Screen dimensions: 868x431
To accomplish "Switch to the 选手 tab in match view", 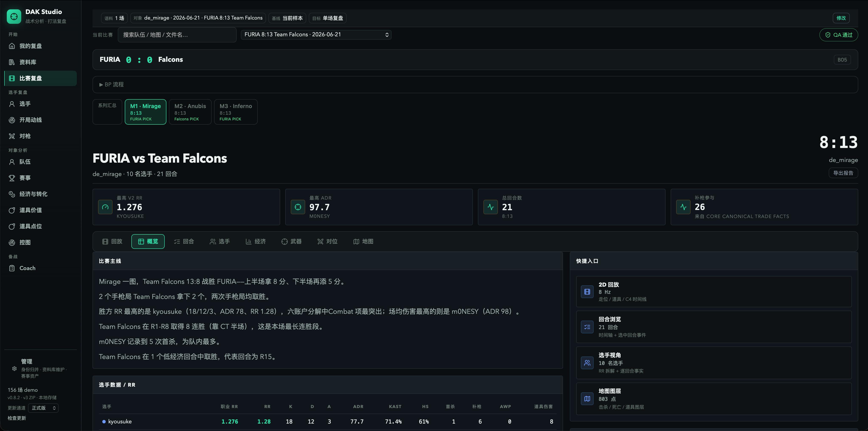I will coord(220,241).
